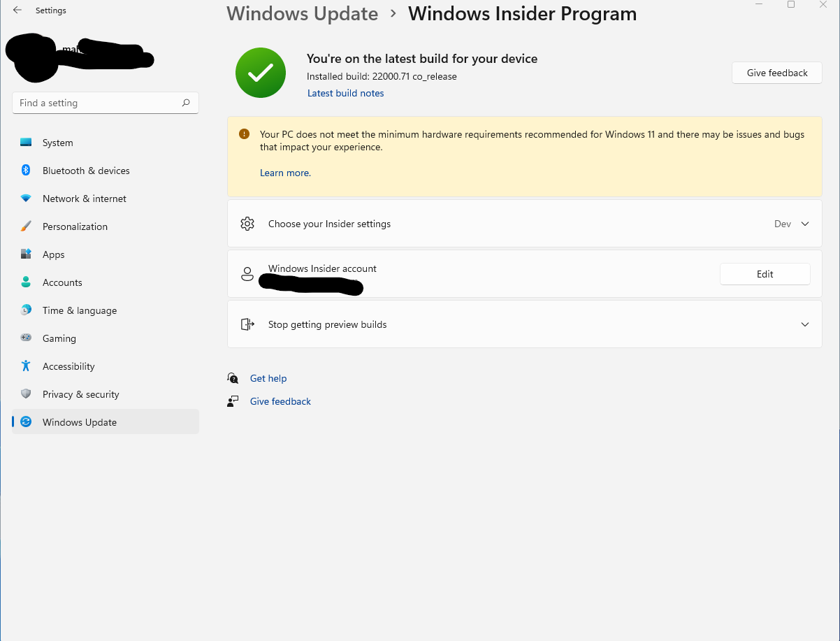Go to Network & internet
840x641 pixels.
[106, 199]
